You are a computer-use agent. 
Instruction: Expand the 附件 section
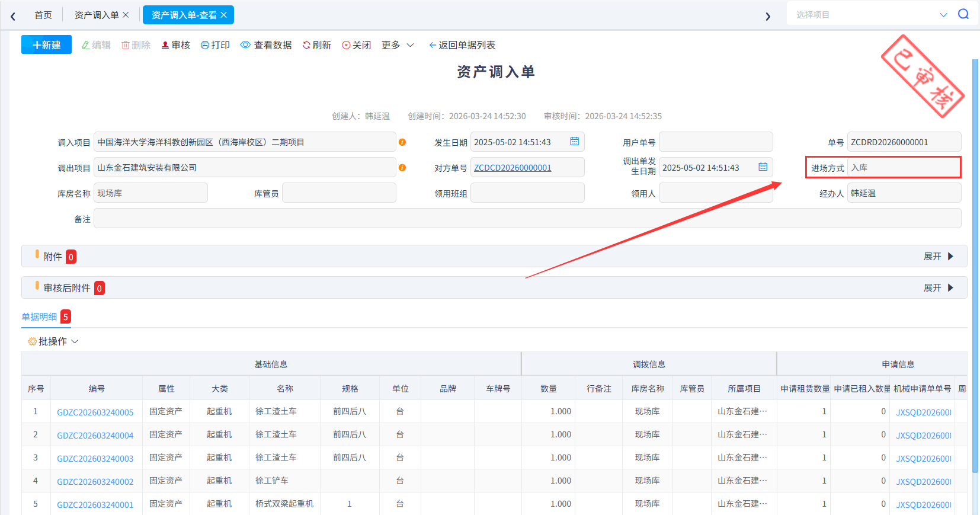coord(939,257)
